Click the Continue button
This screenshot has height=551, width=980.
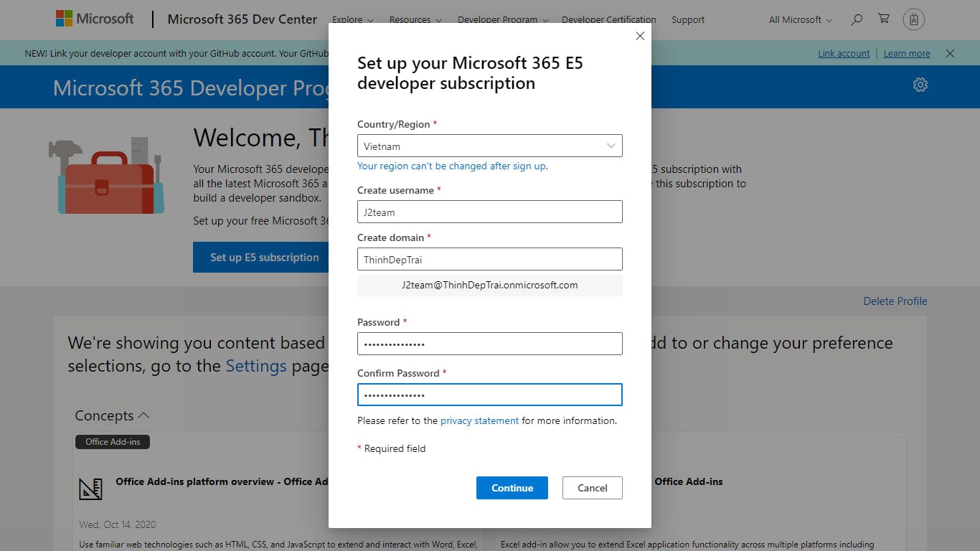click(x=512, y=488)
